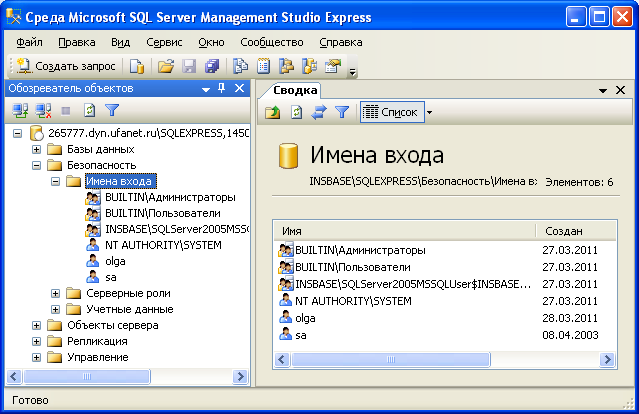Click the Список view button
Viewport: 639px width, 414px height.
[x=392, y=112]
